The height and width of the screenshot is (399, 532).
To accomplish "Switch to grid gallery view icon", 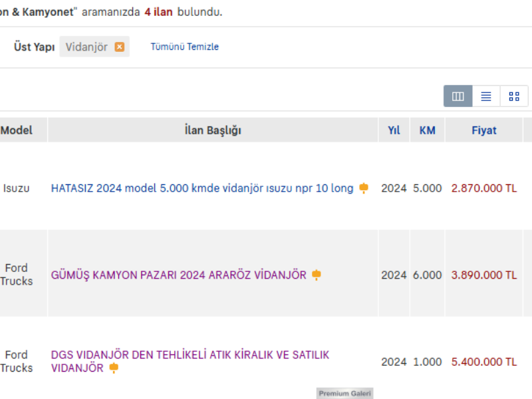I will tap(514, 96).
